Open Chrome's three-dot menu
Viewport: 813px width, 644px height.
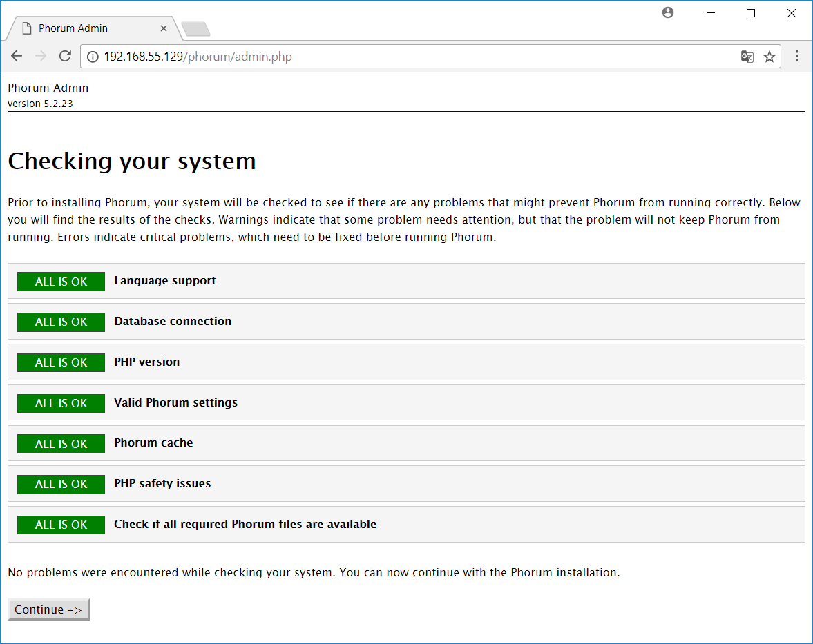[x=797, y=56]
